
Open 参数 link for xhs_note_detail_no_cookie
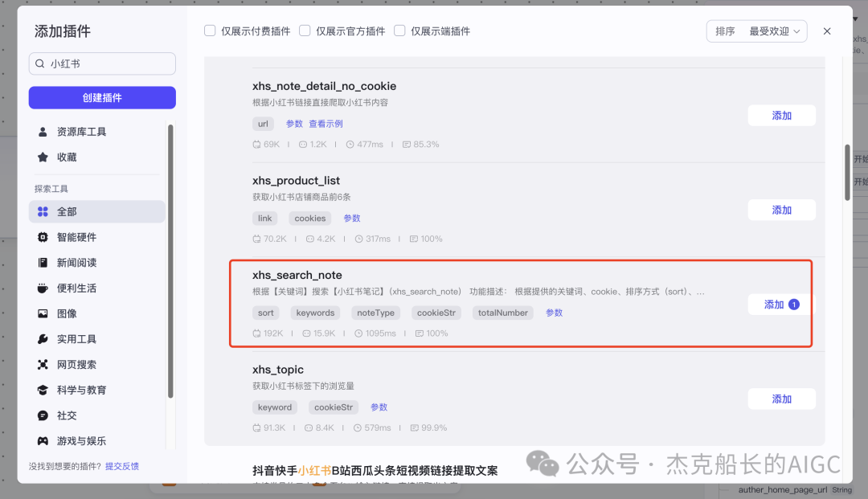(x=294, y=124)
